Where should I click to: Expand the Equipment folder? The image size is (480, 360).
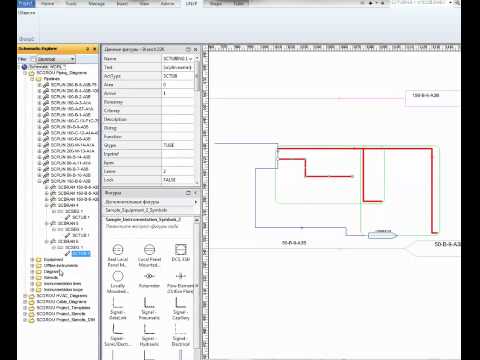point(32,260)
